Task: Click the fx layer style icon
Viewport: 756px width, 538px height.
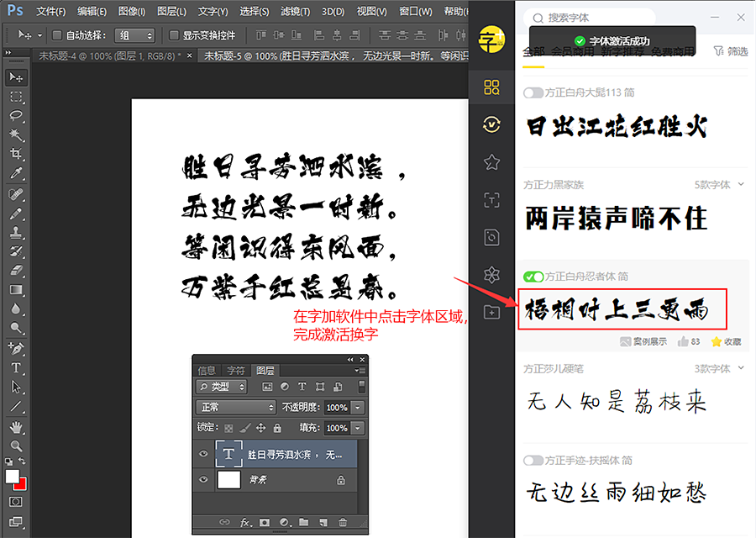Action: [246, 522]
